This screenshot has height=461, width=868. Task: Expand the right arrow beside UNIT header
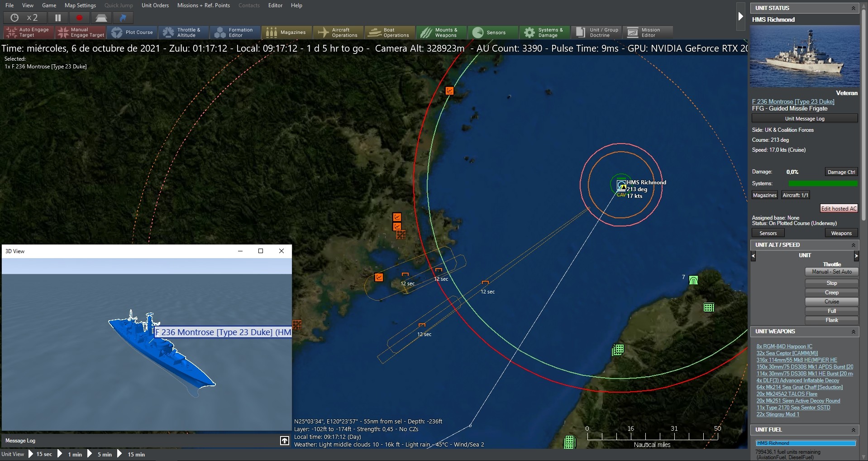coord(856,256)
